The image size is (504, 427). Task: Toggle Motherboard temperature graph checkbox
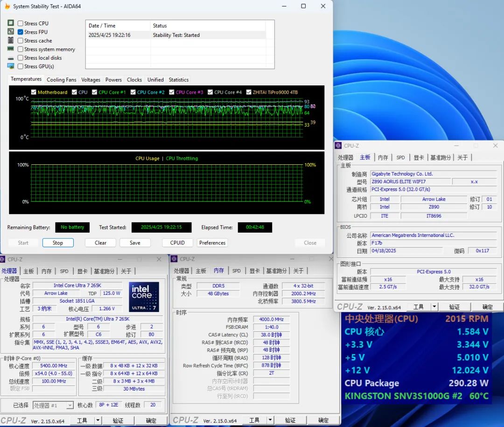pyautogui.click(x=34, y=92)
